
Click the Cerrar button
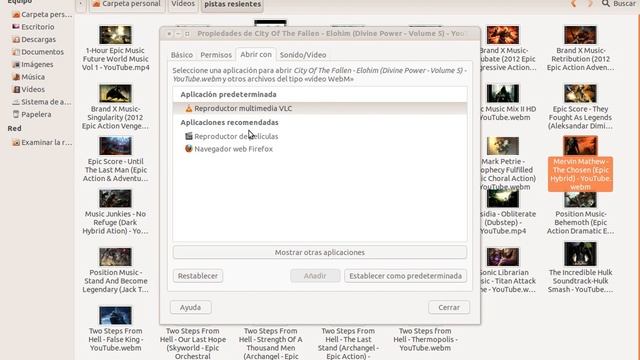click(x=449, y=307)
